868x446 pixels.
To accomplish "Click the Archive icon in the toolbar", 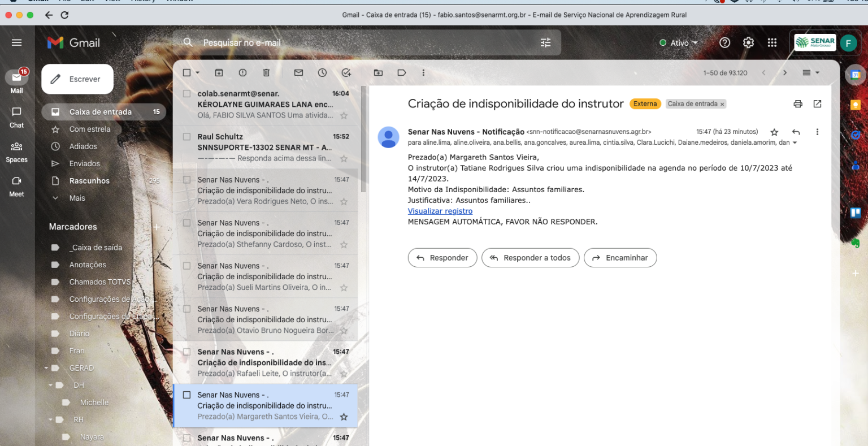I will [x=219, y=73].
